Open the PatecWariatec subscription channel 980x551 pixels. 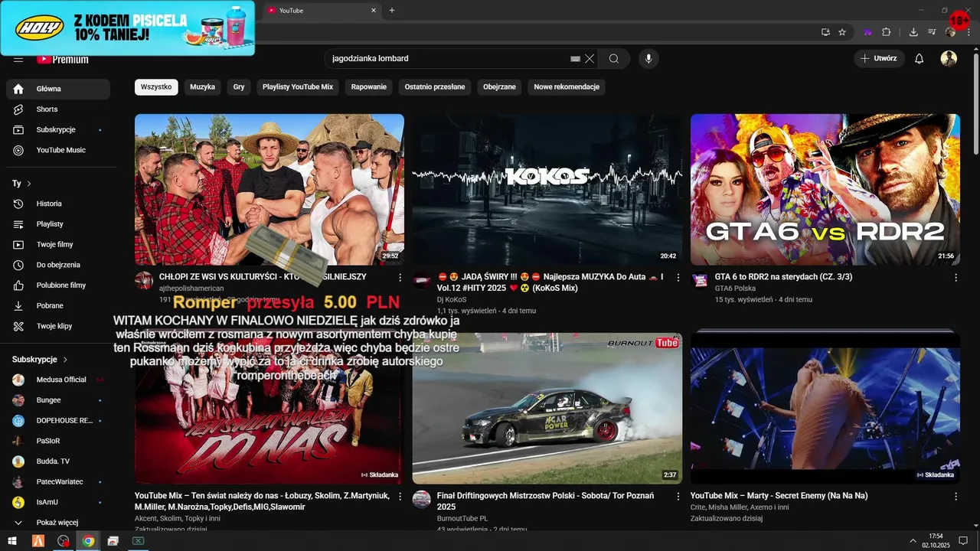coord(58,482)
